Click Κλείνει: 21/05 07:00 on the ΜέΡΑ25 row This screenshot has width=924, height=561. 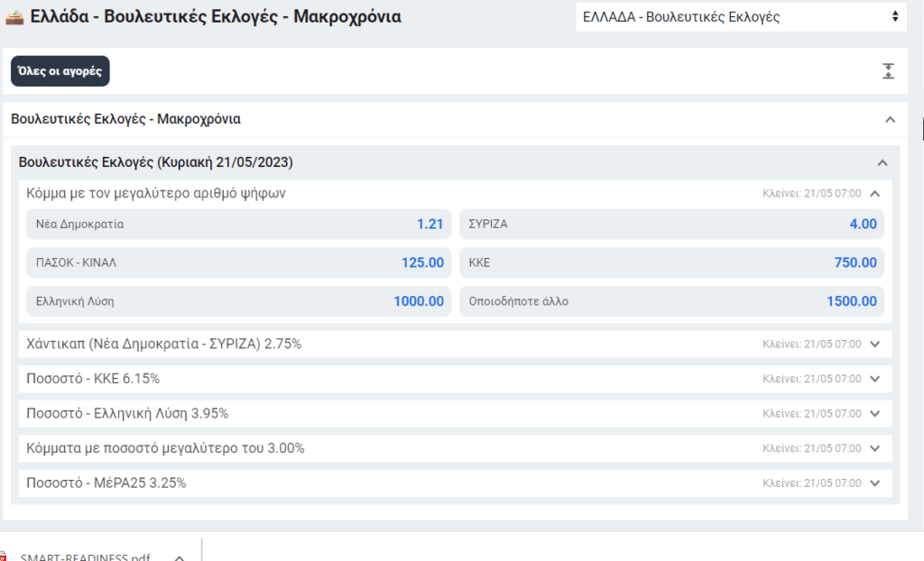pos(811,483)
